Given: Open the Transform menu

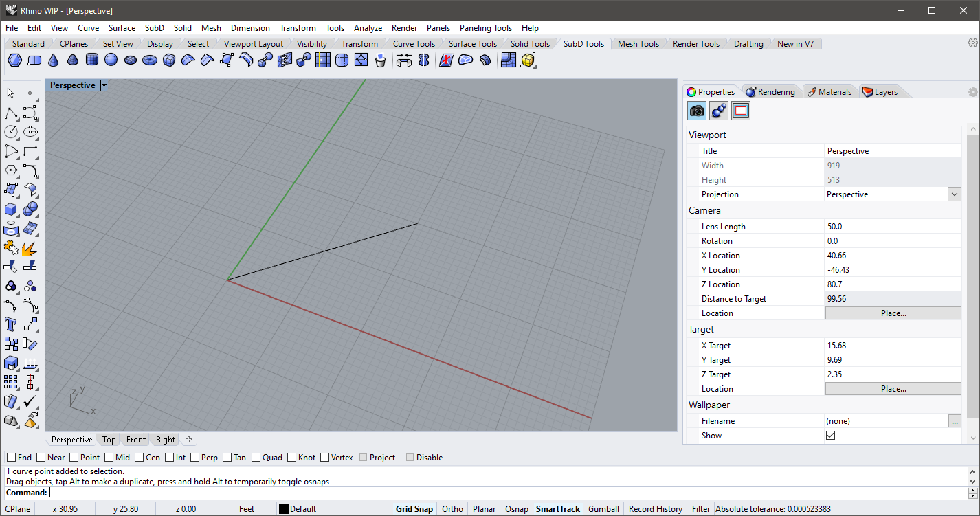Looking at the screenshot, I should pos(298,28).
